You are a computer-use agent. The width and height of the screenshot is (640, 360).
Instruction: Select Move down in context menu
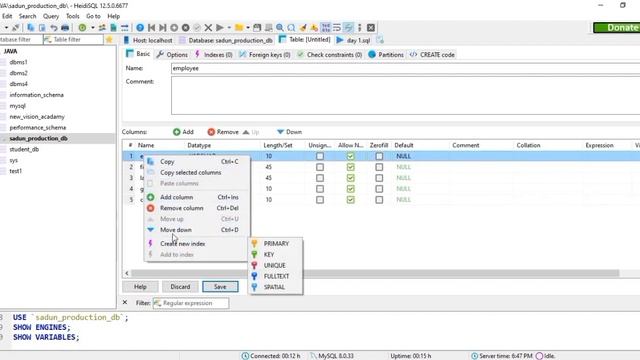[196, 230]
